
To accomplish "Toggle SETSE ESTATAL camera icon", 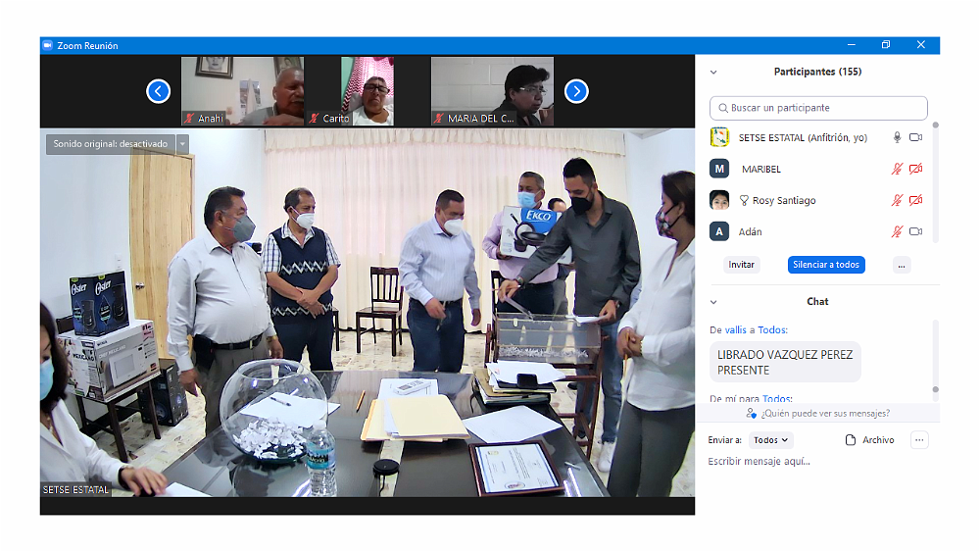I will (x=915, y=138).
